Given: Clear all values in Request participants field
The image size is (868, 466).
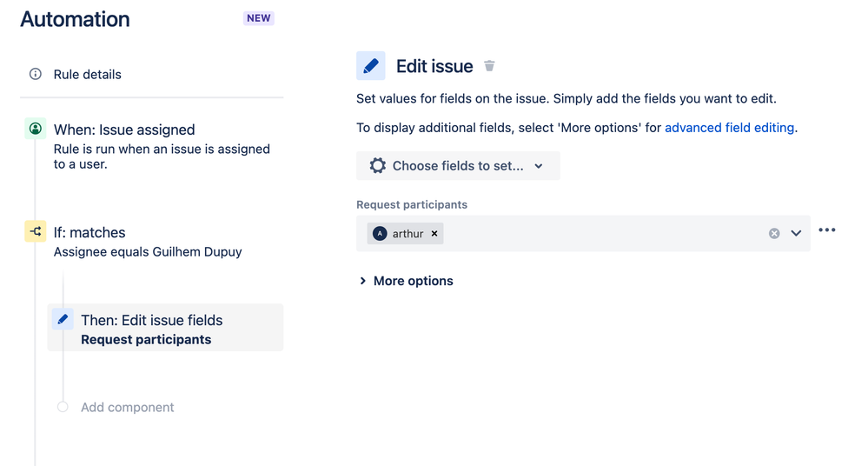Looking at the screenshot, I should pos(774,234).
